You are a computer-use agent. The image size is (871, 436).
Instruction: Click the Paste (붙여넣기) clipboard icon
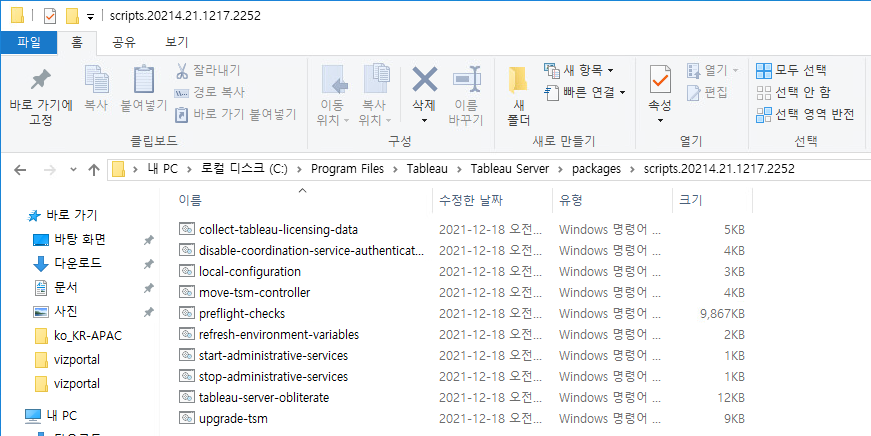click(x=144, y=81)
